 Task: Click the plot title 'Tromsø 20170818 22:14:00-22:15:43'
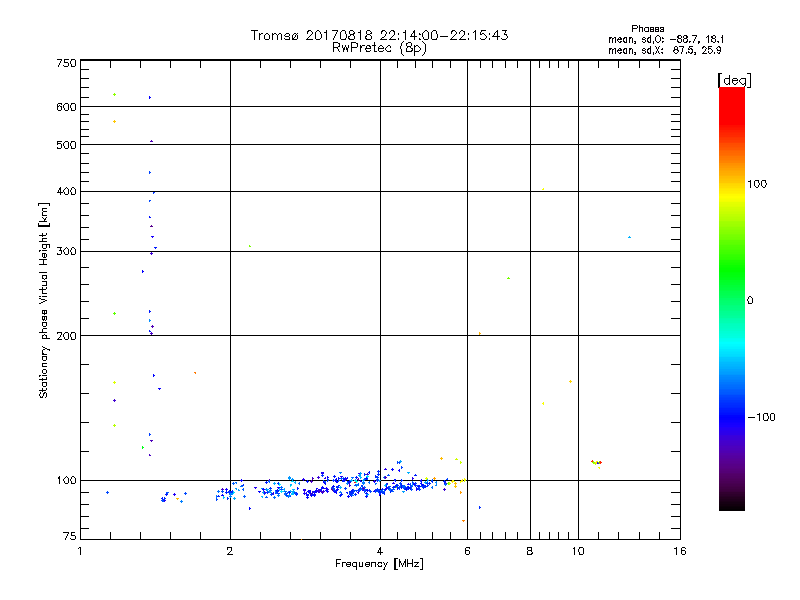379,35
